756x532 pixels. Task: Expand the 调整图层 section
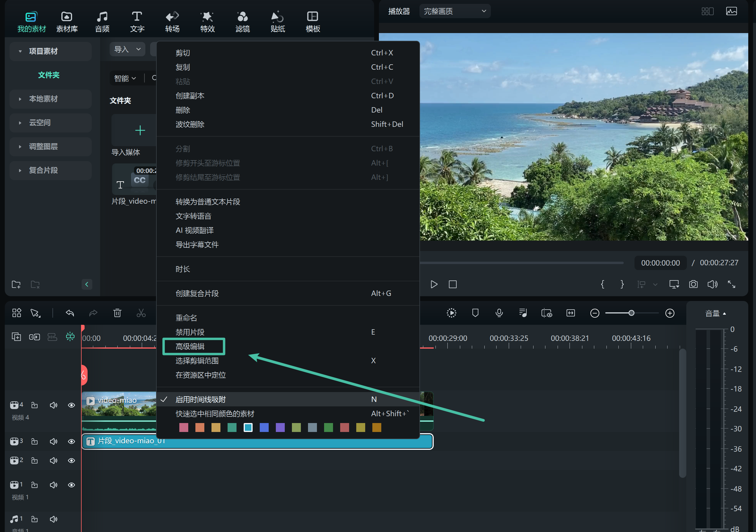point(50,147)
